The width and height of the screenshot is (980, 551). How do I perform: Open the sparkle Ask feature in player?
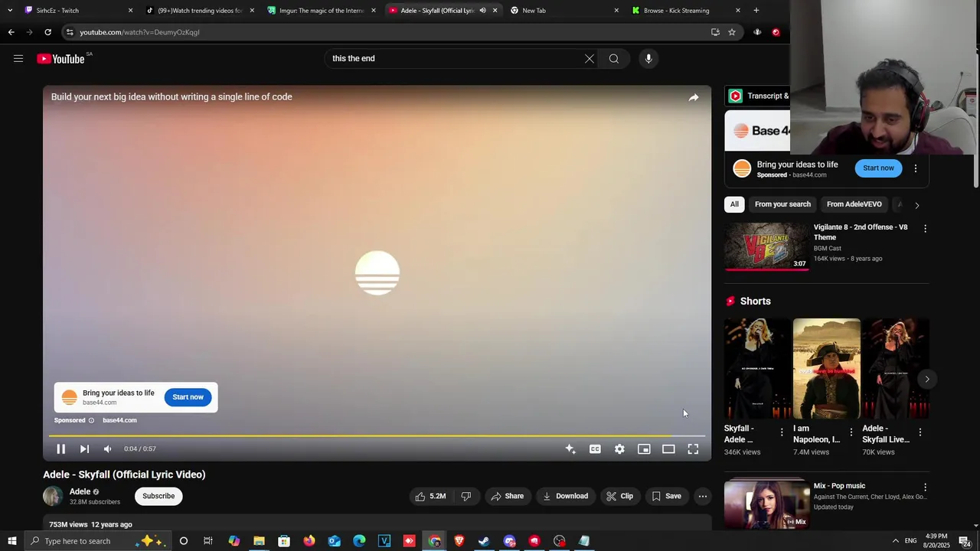tap(570, 449)
